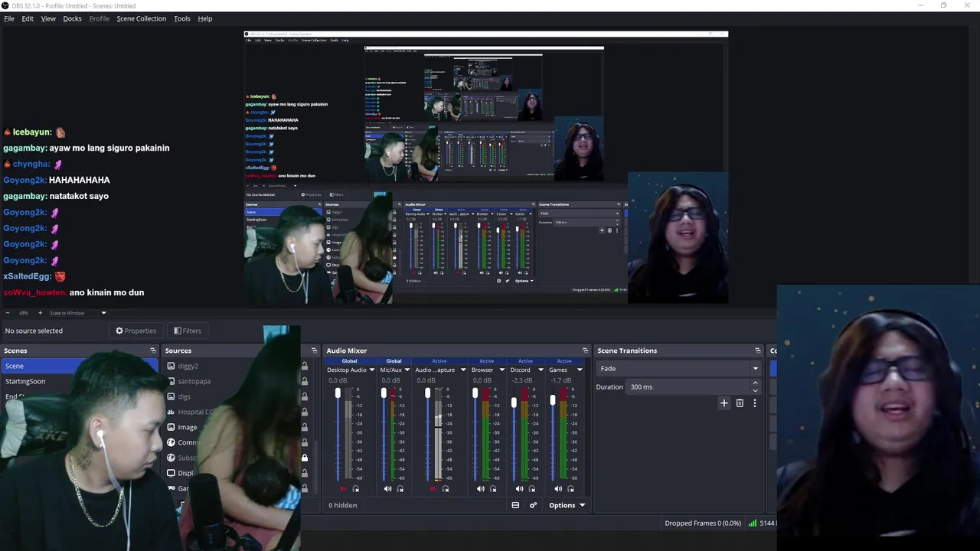Switch the Audio Mixer layout icon
980x551 pixels.
coord(515,505)
